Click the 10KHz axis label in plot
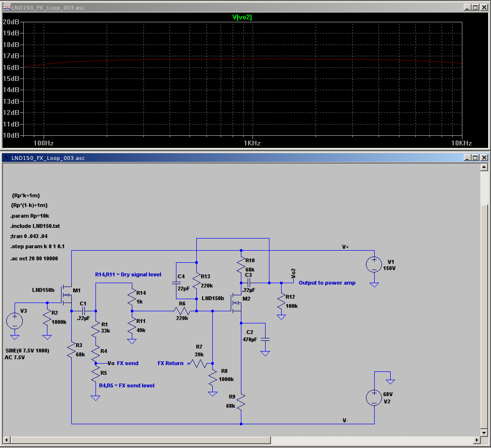The height and width of the screenshot is (448, 491). point(461,144)
